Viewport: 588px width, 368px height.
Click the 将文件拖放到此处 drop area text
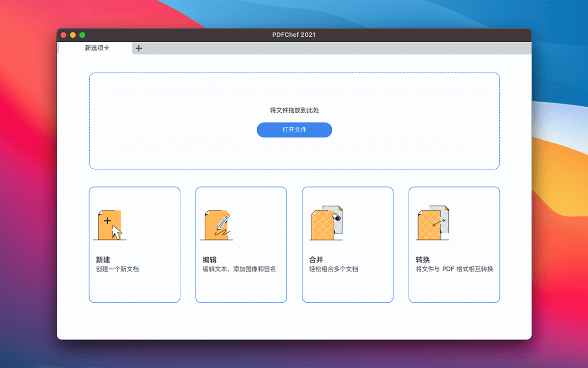294,110
